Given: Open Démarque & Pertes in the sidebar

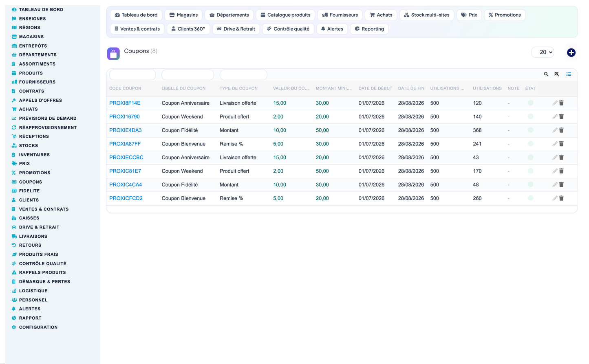Looking at the screenshot, I should [44, 282].
